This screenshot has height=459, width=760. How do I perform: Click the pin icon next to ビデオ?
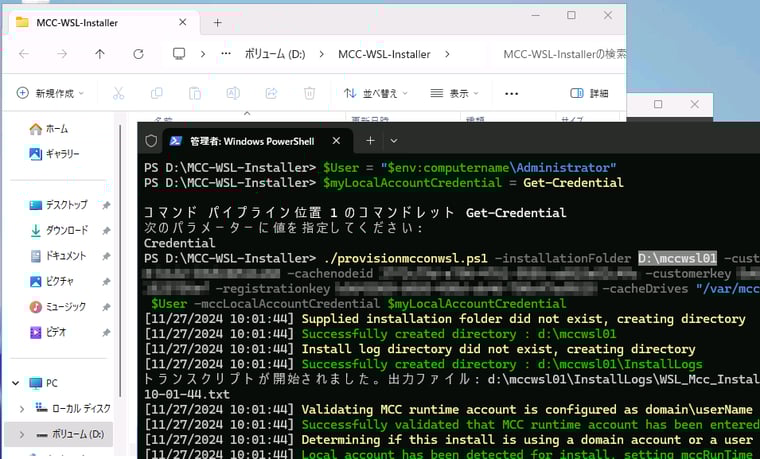(106, 332)
